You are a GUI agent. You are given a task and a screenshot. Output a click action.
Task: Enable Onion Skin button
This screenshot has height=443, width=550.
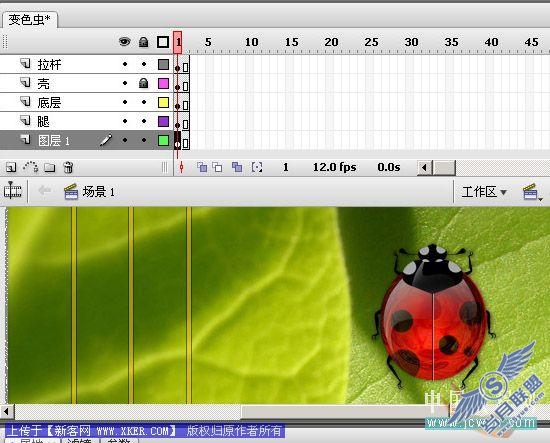pyautogui.click(x=202, y=167)
